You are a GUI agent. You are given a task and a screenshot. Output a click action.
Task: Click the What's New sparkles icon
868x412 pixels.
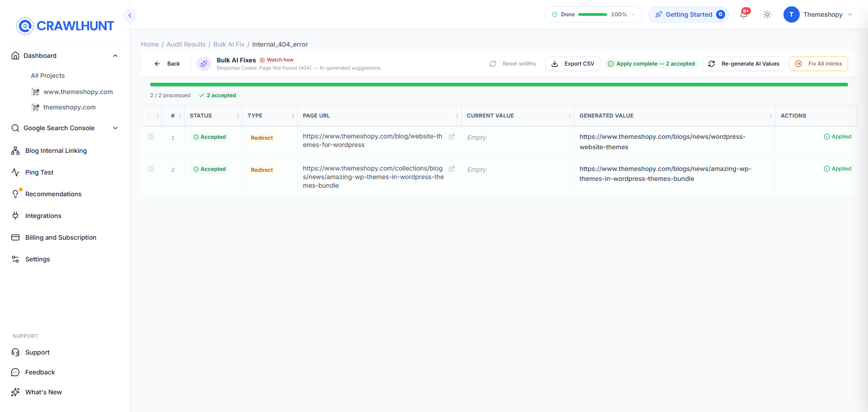(15, 392)
